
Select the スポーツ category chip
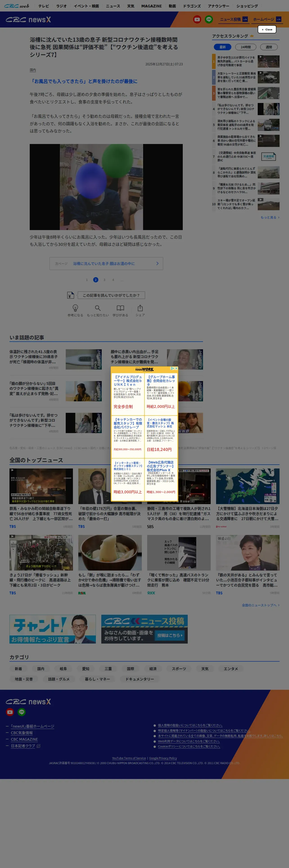(x=179, y=669)
